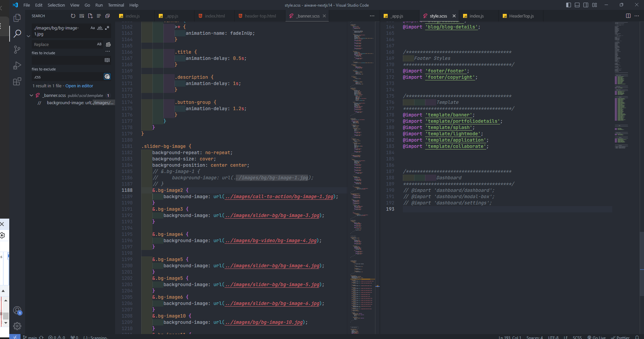This screenshot has width=644, height=339.
Task: Click errors and warnings count
Action: pyautogui.click(x=57, y=337)
